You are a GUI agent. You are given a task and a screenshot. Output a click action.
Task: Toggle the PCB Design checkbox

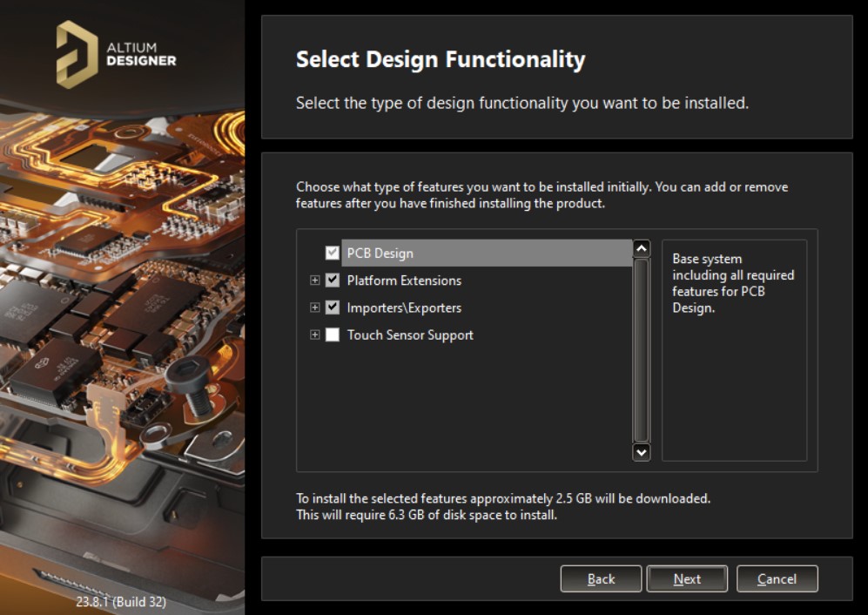pyautogui.click(x=332, y=253)
